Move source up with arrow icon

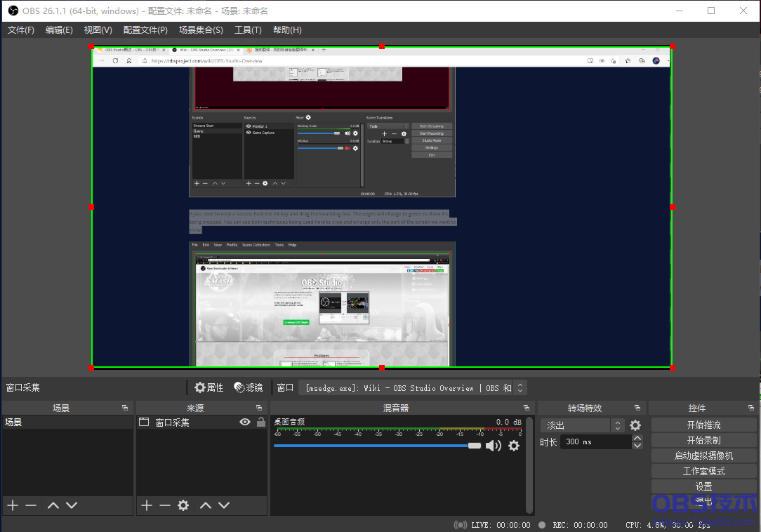(x=206, y=505)
